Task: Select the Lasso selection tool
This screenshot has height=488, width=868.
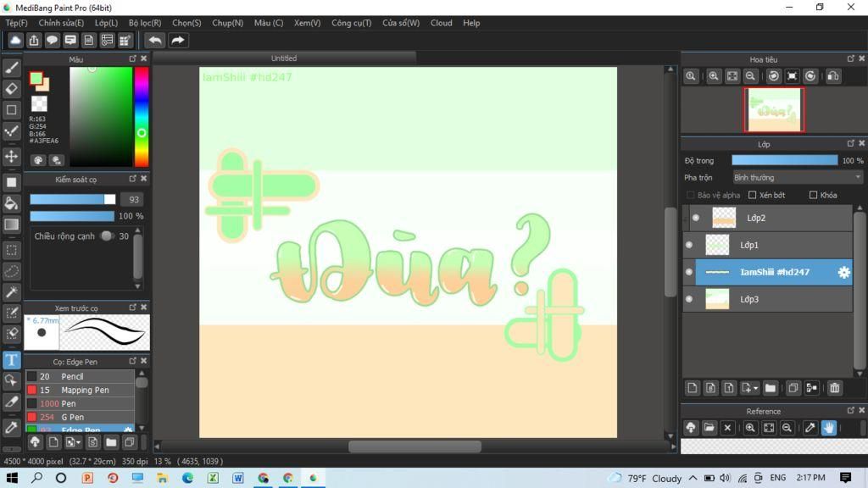Action: [x=12, y=271]
